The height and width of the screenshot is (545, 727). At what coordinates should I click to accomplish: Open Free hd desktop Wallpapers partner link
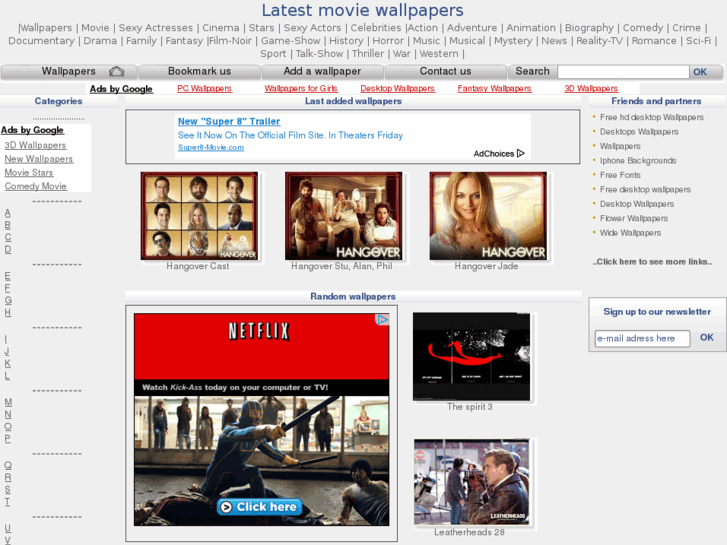point(651,117)
